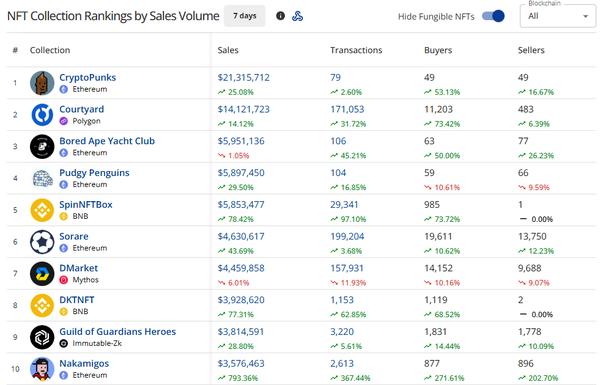Open the Bored Ape Yacht Club link

click(107, 141)
